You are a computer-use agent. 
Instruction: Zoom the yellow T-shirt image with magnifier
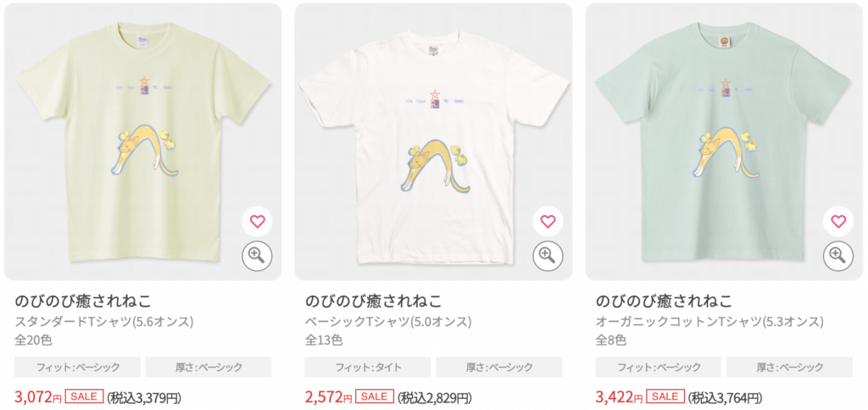click(x=258, y=255)
